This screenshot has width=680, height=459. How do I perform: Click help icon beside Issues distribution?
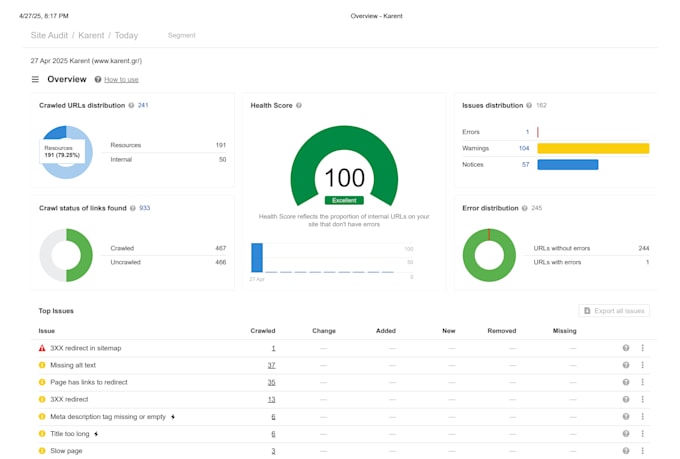pyautogui.click(x=529, y=105)
